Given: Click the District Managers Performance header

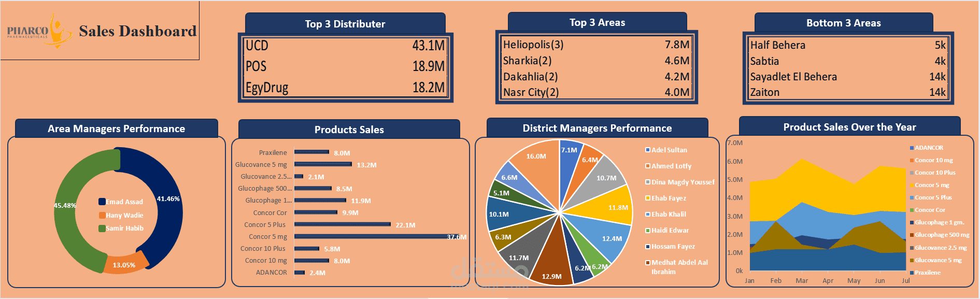Looking at the screenshot, I should click(x=597, y=128).
